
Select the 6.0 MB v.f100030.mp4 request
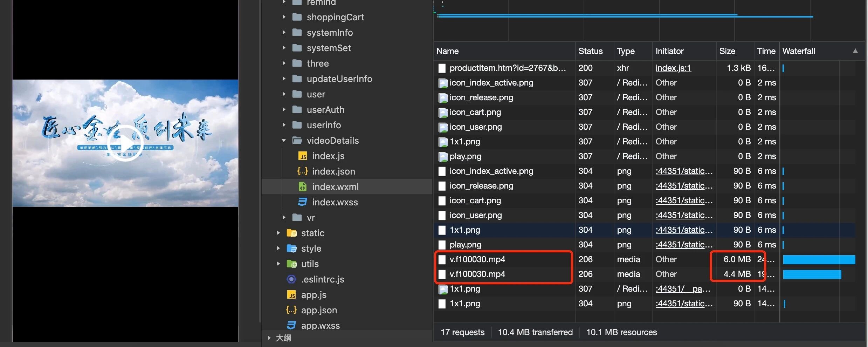pyautogui.click(x=645, y=259)
